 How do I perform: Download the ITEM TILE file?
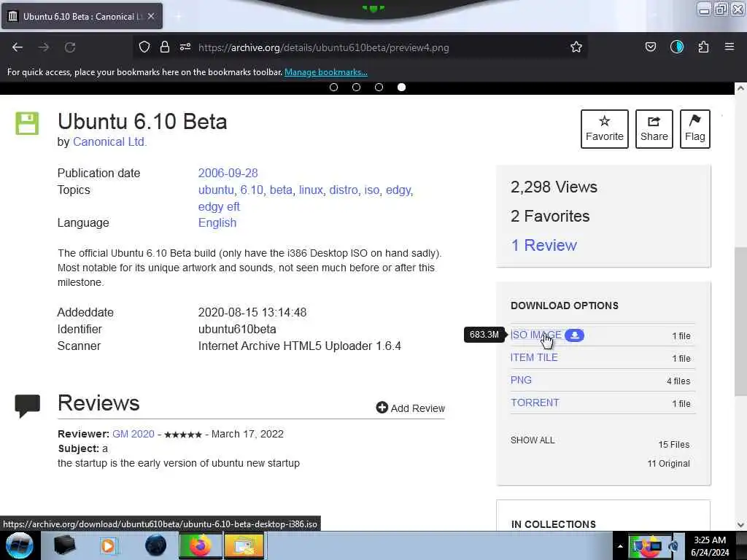tap(534, 357)
